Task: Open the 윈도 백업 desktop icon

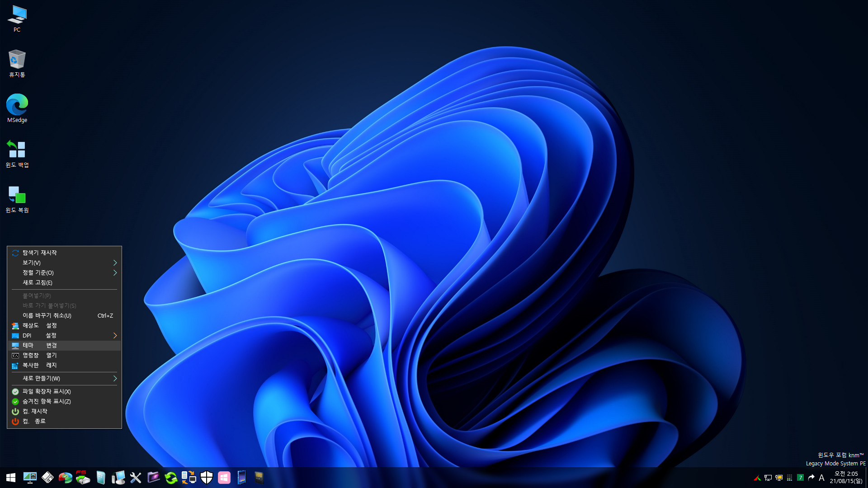Action: click(17, 154)
